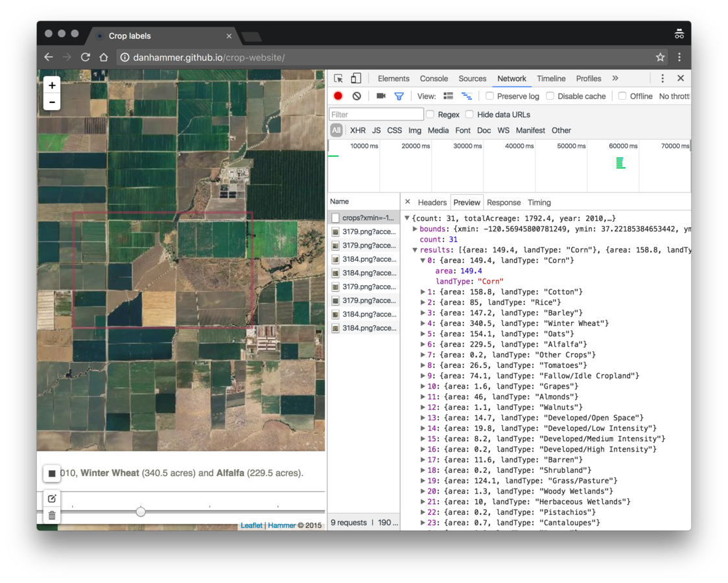Click the delete layers trash icon
The height and width of the screenshot is (583, 728).
point(52,515)
